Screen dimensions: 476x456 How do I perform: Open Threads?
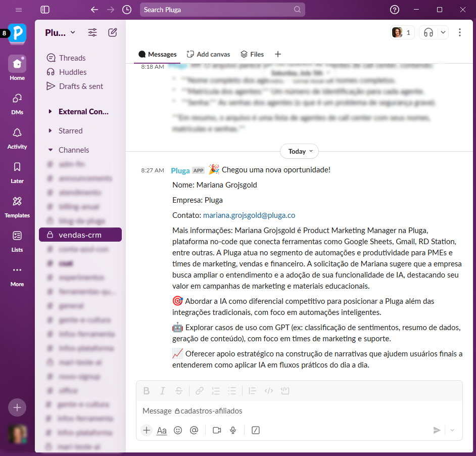tap(66, 58)
